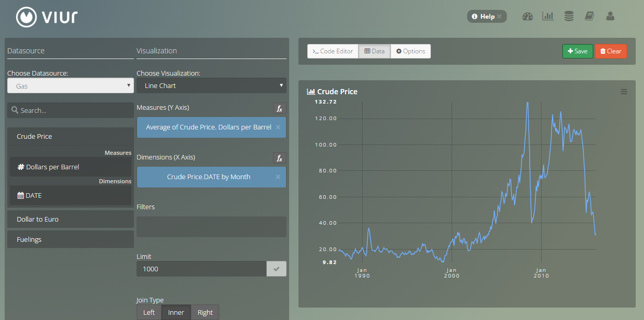
Task: Open the documentation book icon
Action: (x=589, y=16)
